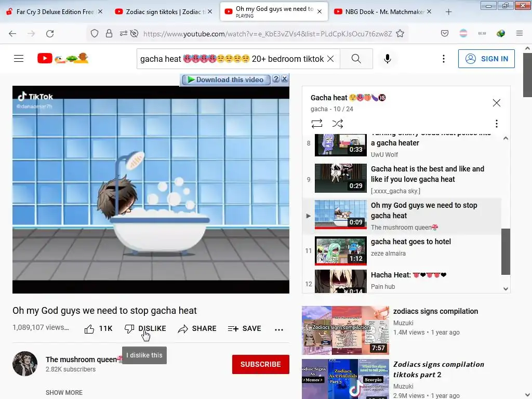Open 'Zodiacs signs compilation tiktoks part 2'
This screenshot has width=532, height=399.
(x=406, y=379)
